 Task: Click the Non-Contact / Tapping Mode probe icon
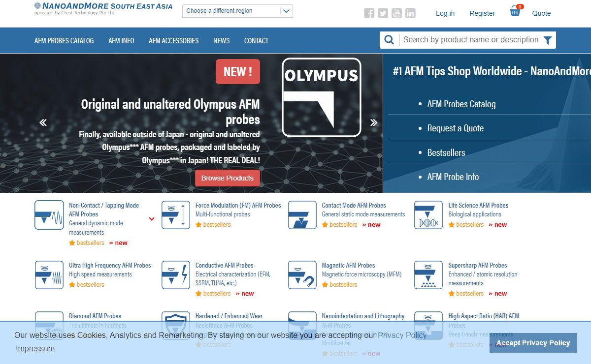(x=49, y=215)
